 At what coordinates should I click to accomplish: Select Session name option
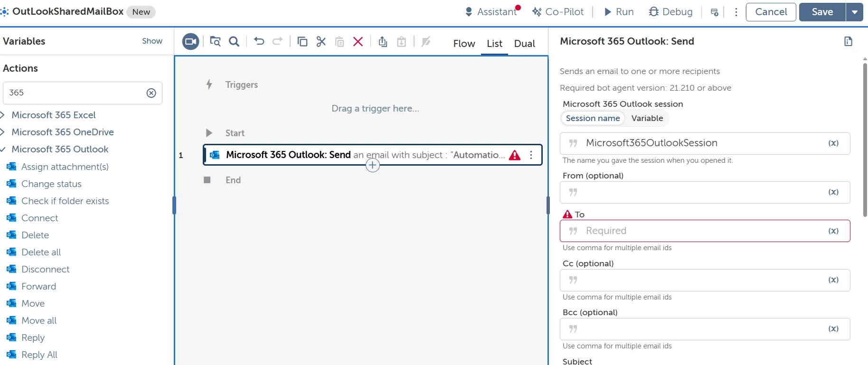coord(593,118)
